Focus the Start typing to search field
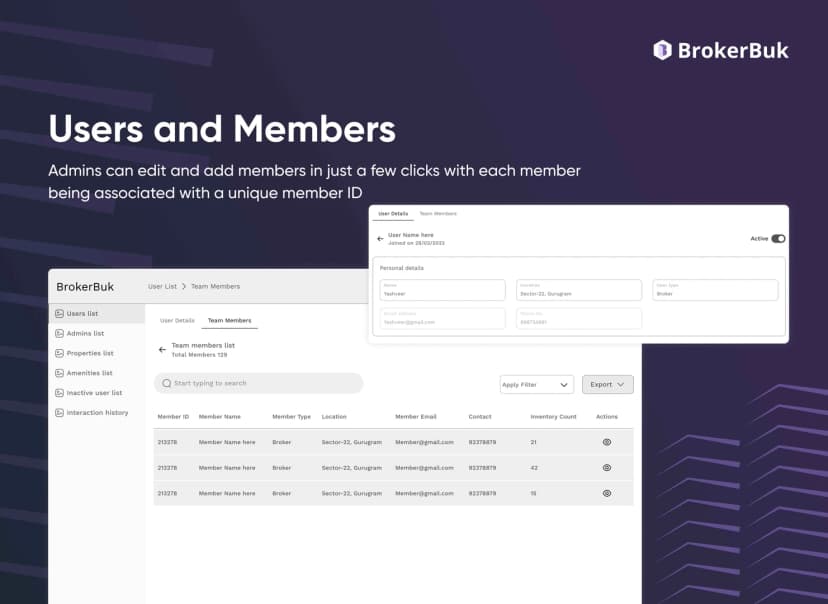Screen dimensions: 828x604 point(259,383)
